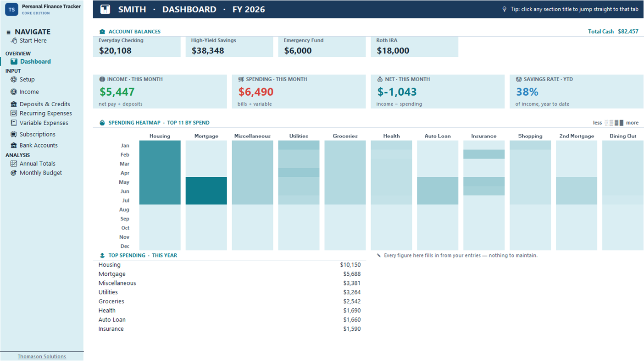644x361 pixels.
Task: Click the Insurance row in Top Spending
Action: 229,329
